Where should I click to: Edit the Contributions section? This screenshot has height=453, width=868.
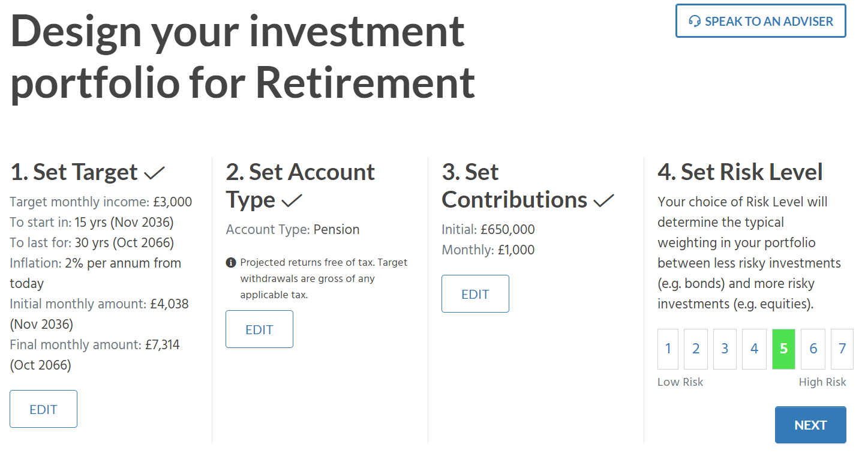click(475, 294)
